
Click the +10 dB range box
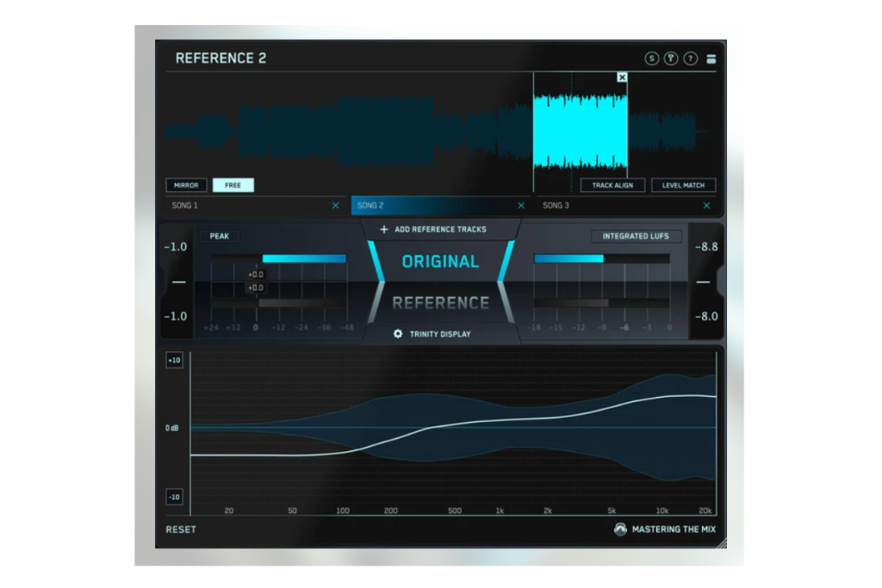174,361
